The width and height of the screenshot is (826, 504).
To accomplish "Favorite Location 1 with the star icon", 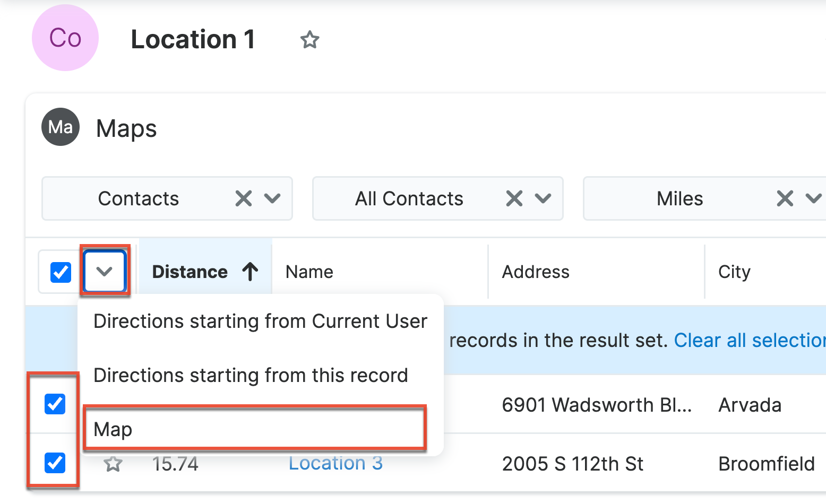I will pos(309,40).
